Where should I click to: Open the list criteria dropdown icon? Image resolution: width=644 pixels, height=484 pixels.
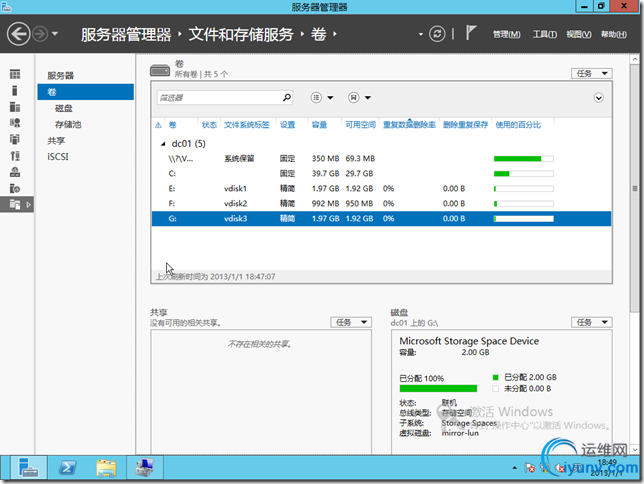(x=322, y=97)
